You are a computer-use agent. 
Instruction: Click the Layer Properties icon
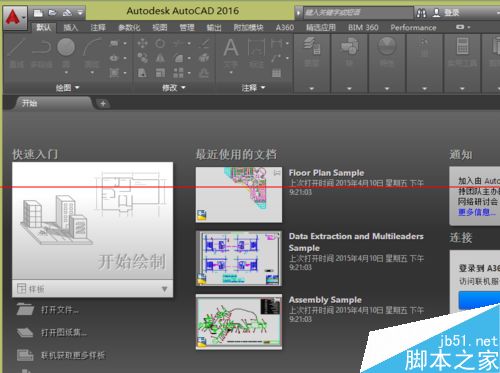pyautogui.click(x=312, y=46)
